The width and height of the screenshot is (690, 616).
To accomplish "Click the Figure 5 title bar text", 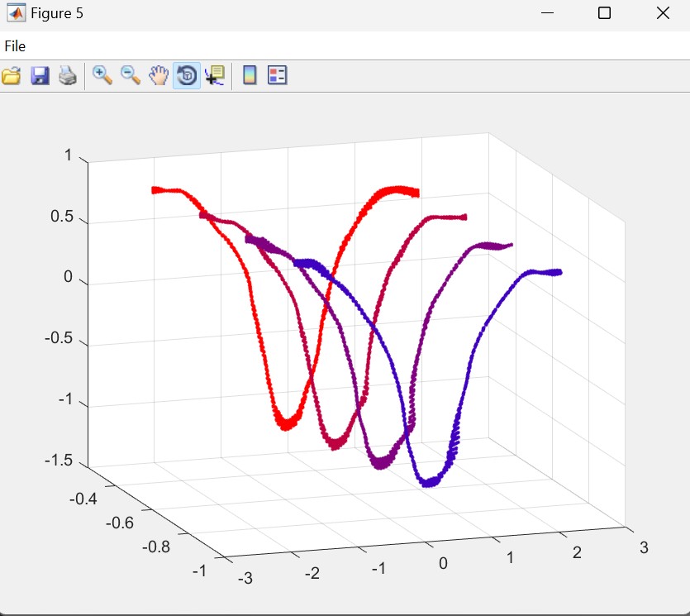I will [x=56, y=13].
